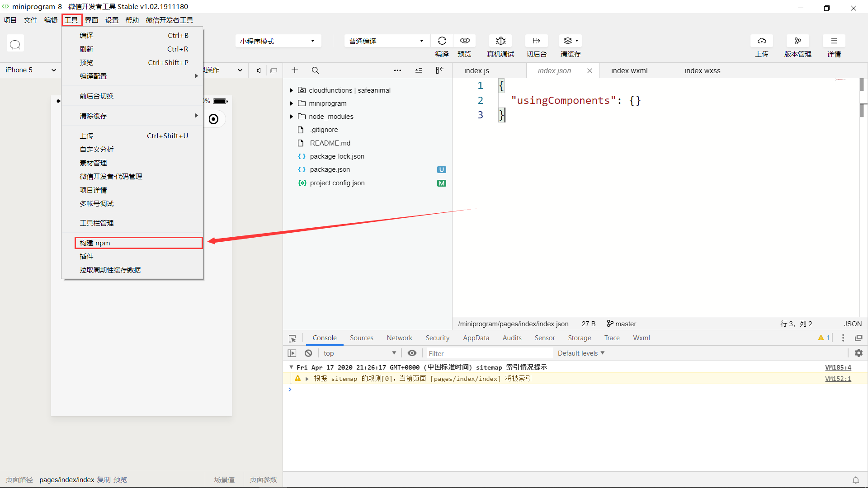
Task: Click the preview eye icon in toolbar
Action: [x=464, y=41]
